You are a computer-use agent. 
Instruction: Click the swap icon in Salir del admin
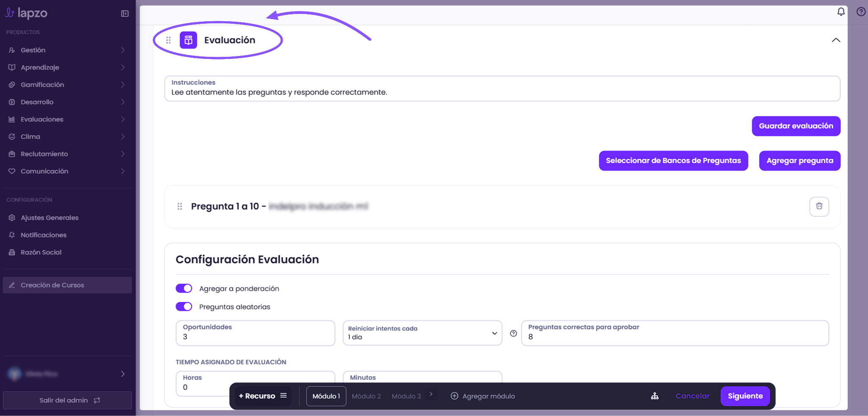tap(97, 400)
